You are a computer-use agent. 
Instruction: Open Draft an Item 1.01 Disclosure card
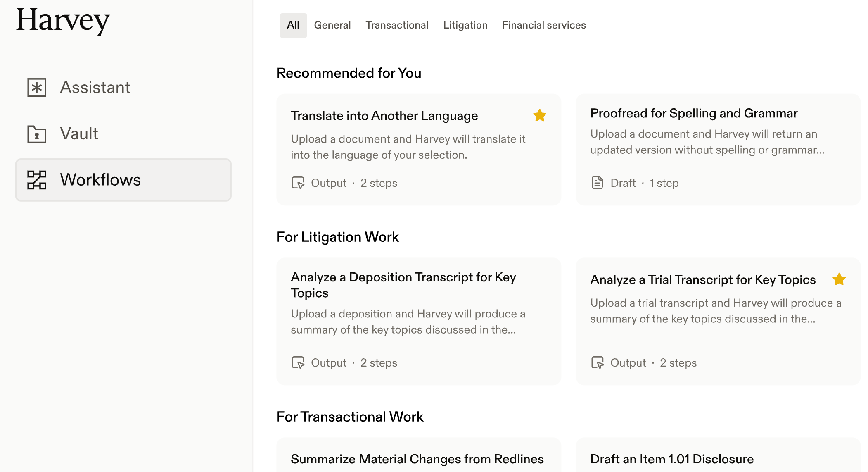[x=671, y=459]
